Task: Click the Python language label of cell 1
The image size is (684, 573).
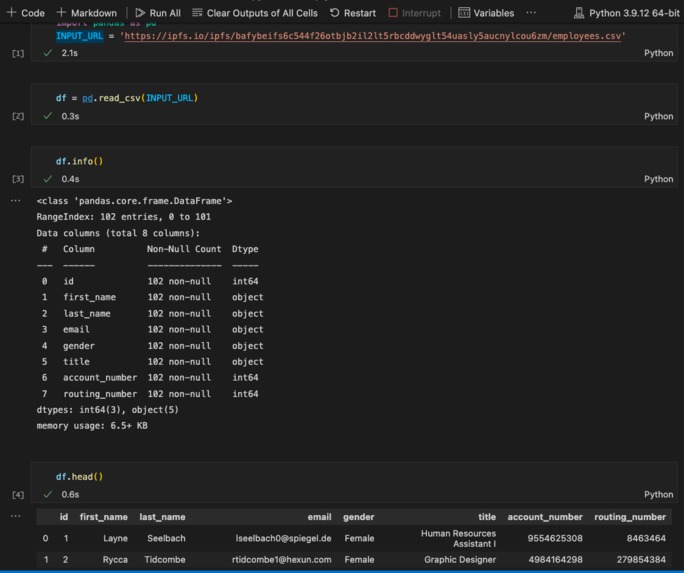Action: [x=658, y=53]
